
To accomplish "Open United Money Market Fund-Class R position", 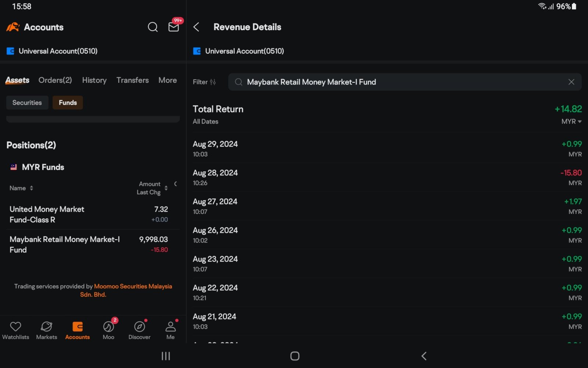I will [93, 215].
